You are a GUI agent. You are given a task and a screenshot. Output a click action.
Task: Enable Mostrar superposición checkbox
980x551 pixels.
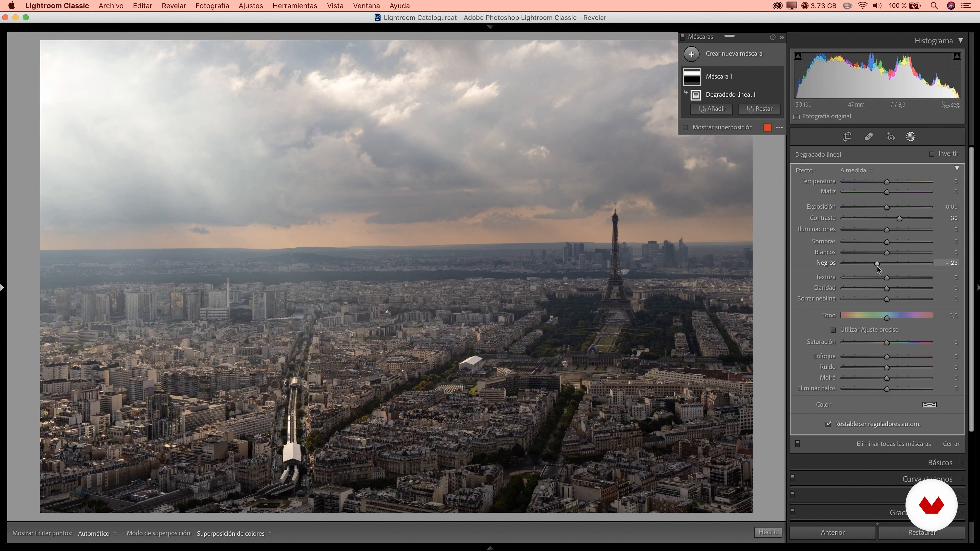(685, 128)
